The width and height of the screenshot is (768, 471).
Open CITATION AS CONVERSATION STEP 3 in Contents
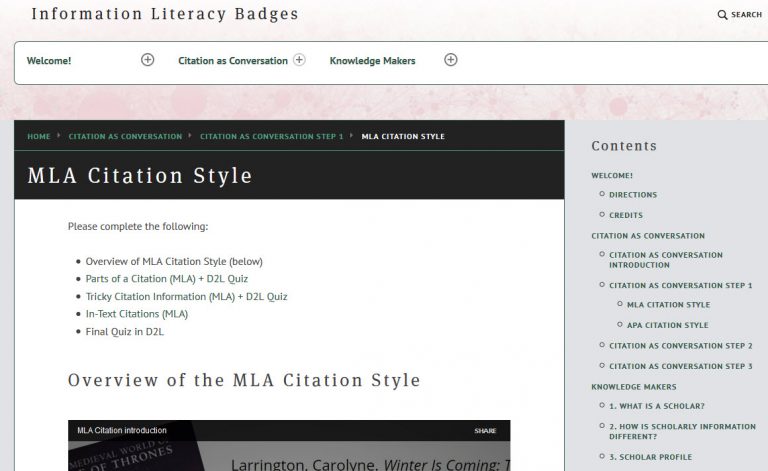click(680, 366)
